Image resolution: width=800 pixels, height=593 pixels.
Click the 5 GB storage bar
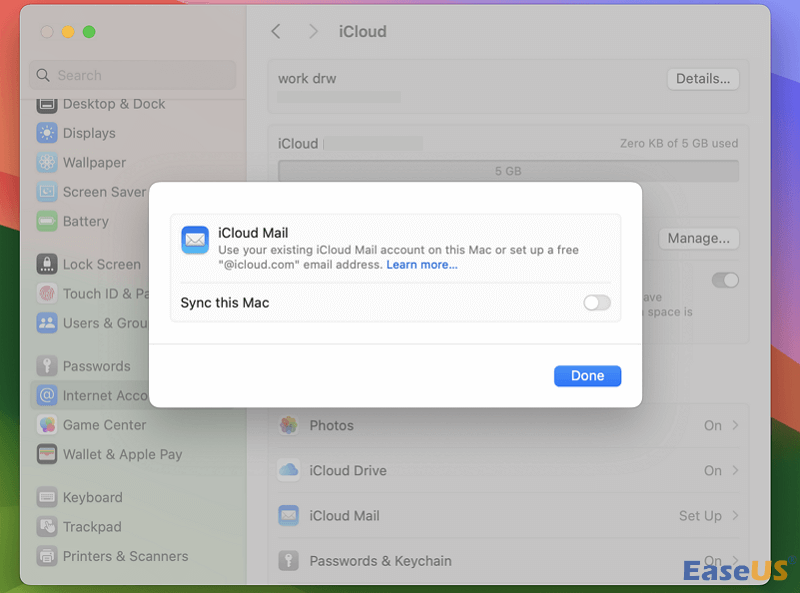508,171
